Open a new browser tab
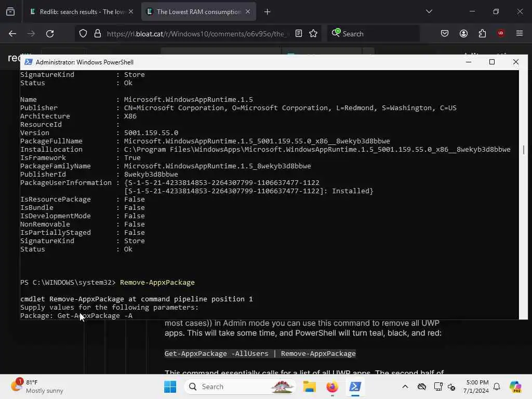This screenshot has height=399, width=532. coord(268,12)
